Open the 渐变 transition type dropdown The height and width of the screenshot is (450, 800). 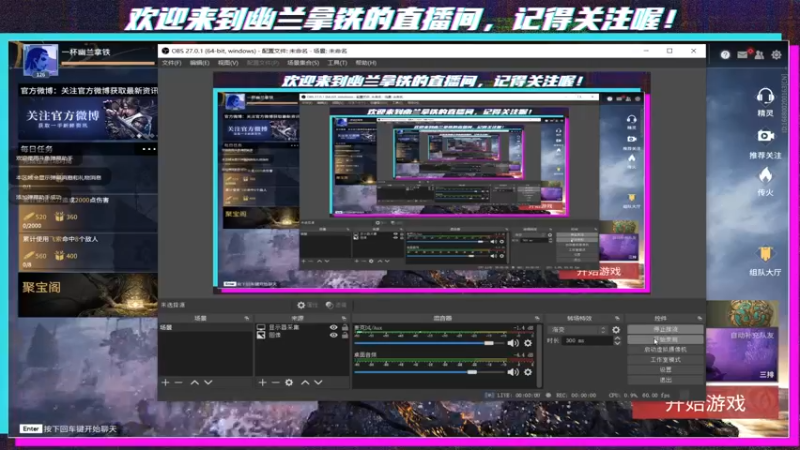(578, 330)
